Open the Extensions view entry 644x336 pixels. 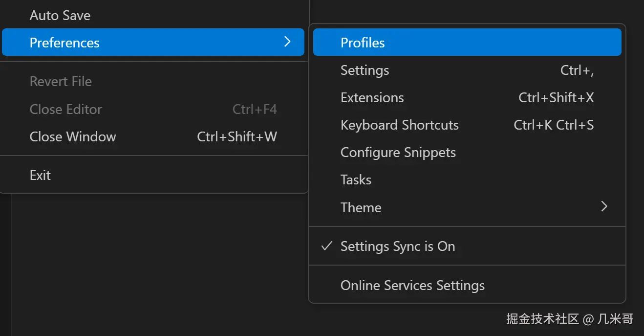tap(372, 98)
